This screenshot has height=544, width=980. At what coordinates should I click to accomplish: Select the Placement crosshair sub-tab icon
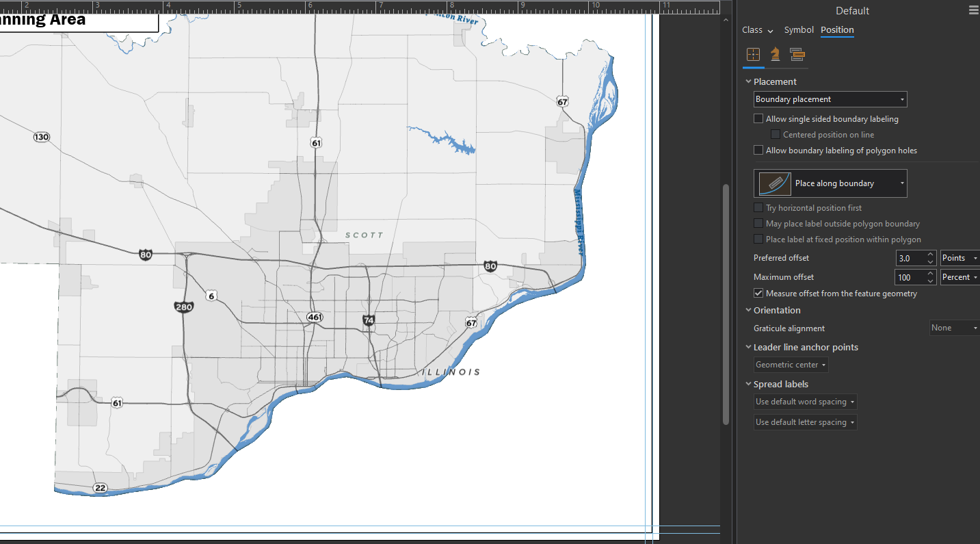click(x=753, y=54)
